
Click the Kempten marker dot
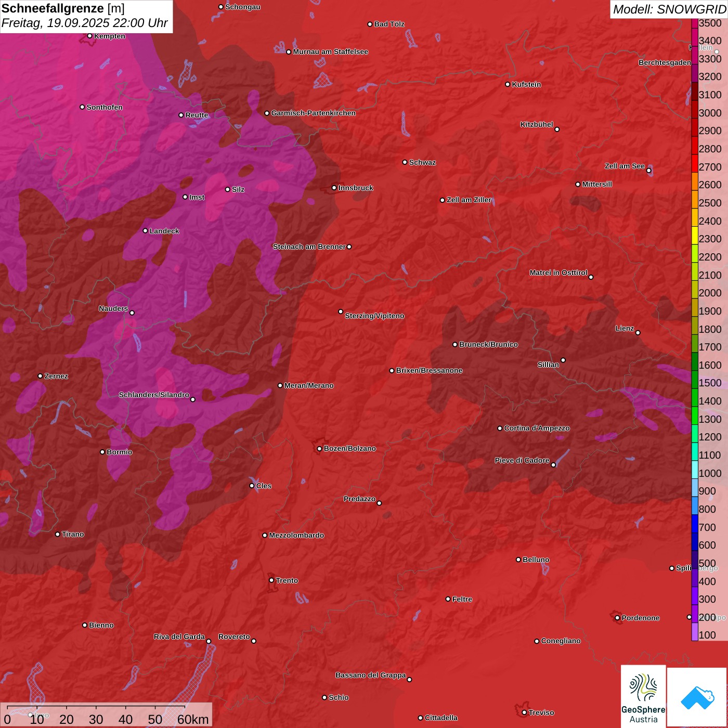[90, 36]
